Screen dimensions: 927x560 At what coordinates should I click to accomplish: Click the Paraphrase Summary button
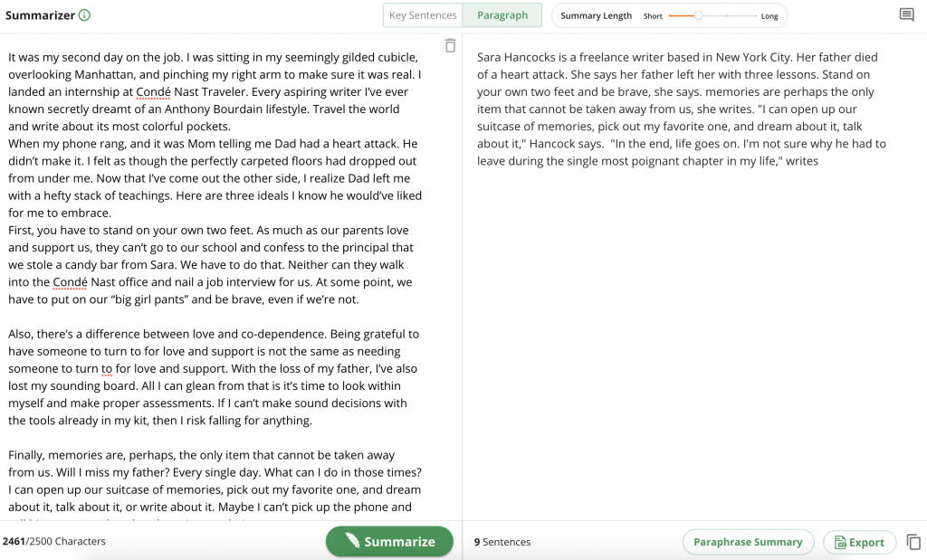click(x=748, y=542)
